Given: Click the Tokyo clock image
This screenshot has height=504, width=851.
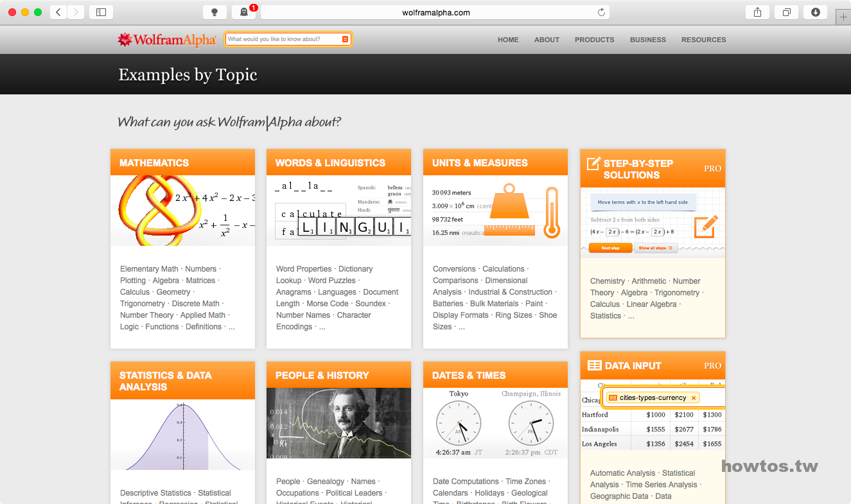Looking at the screenshot, I should [x=459, y=424].
